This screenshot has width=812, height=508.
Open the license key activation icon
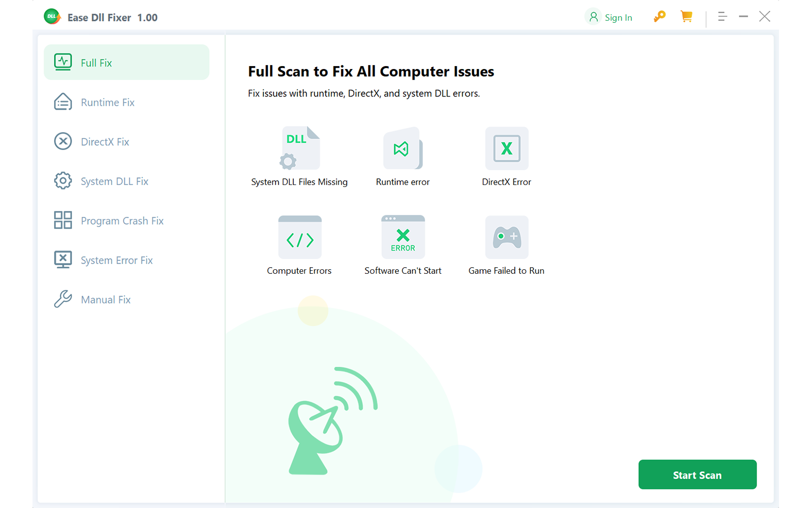click(659, 17)
